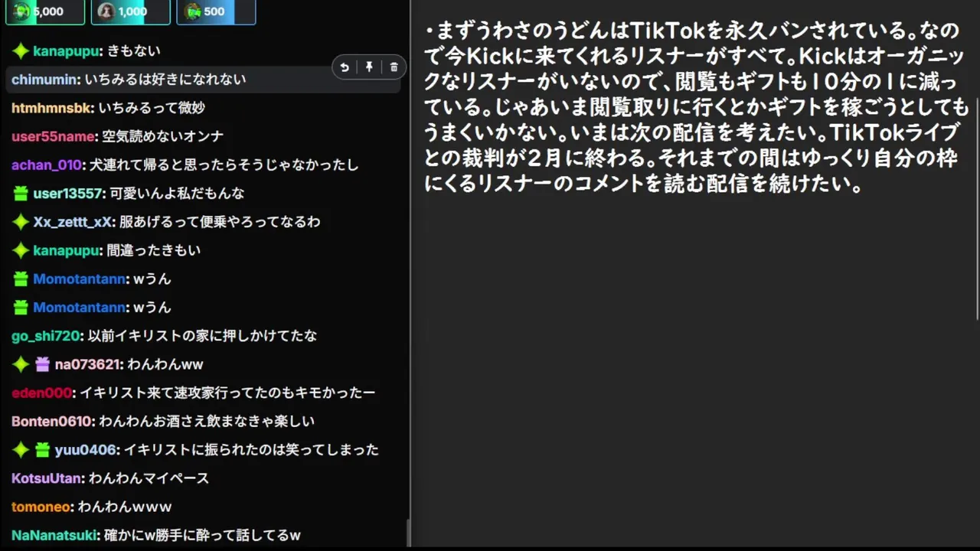This screenshot has width=980, height=551.
Task: Delete chimumin's message with the trash icon
Action: click(394, 67)
